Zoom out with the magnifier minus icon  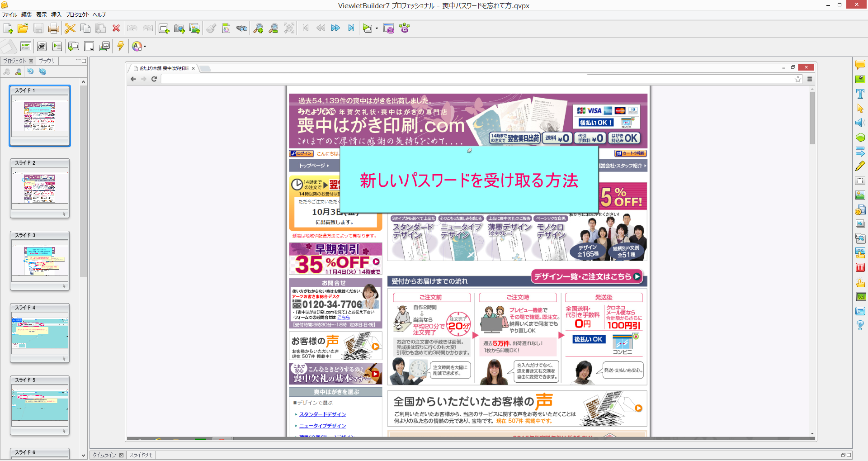click(x=274, y=29)
